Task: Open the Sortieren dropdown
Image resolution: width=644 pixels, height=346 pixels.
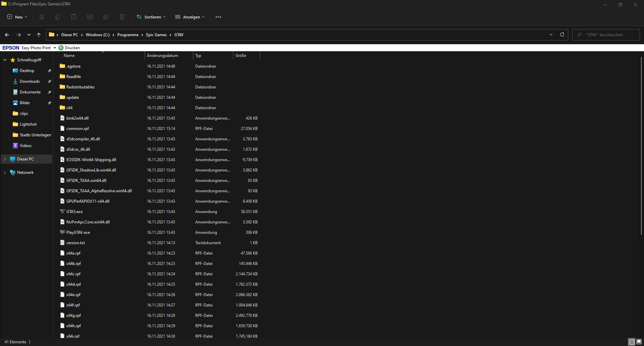Action: 151,17
